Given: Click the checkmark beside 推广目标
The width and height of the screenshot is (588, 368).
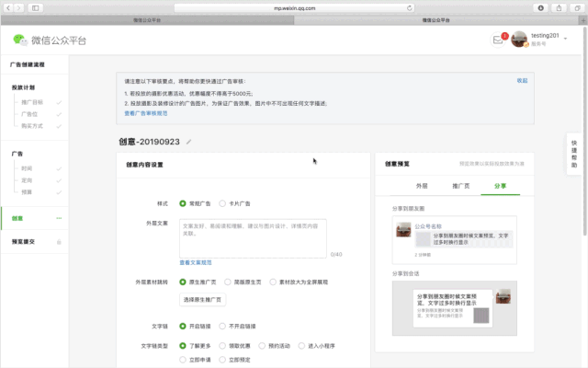Looking at the screenshot, I should (59, 102).
